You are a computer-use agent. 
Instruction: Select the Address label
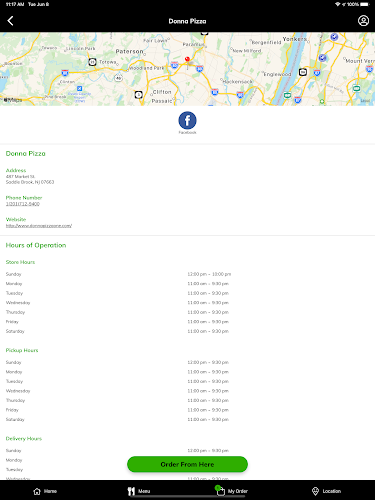point(16,170)
